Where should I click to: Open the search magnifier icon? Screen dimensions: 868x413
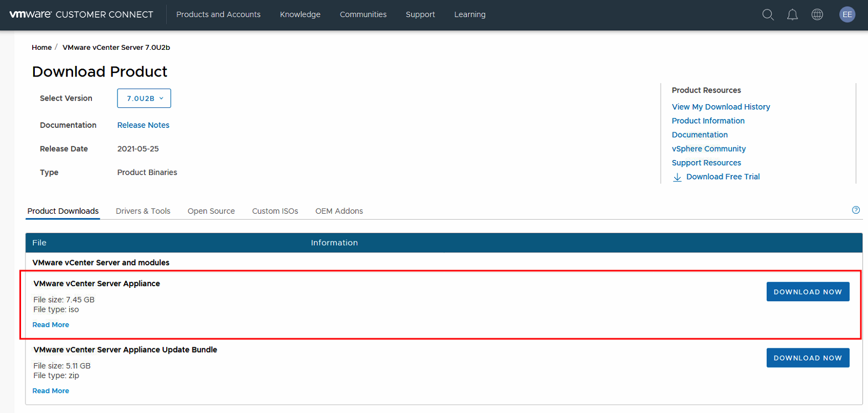coord(768,15)
